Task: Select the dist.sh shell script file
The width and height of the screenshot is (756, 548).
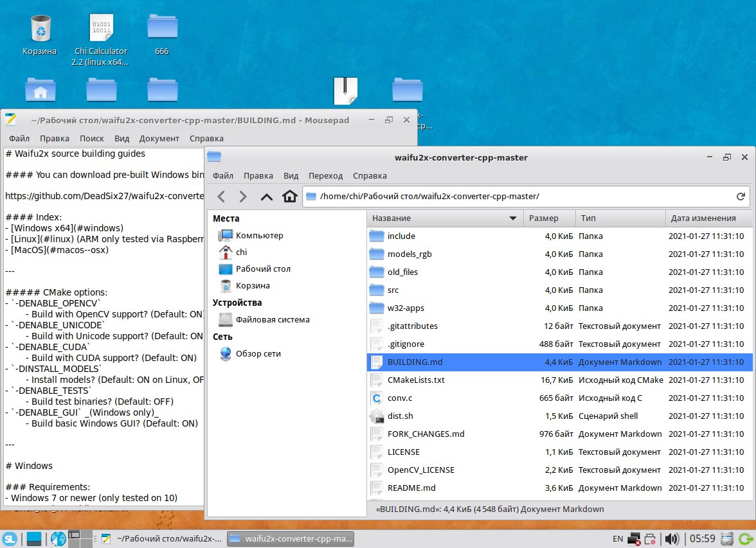Action: coord(400,416)
